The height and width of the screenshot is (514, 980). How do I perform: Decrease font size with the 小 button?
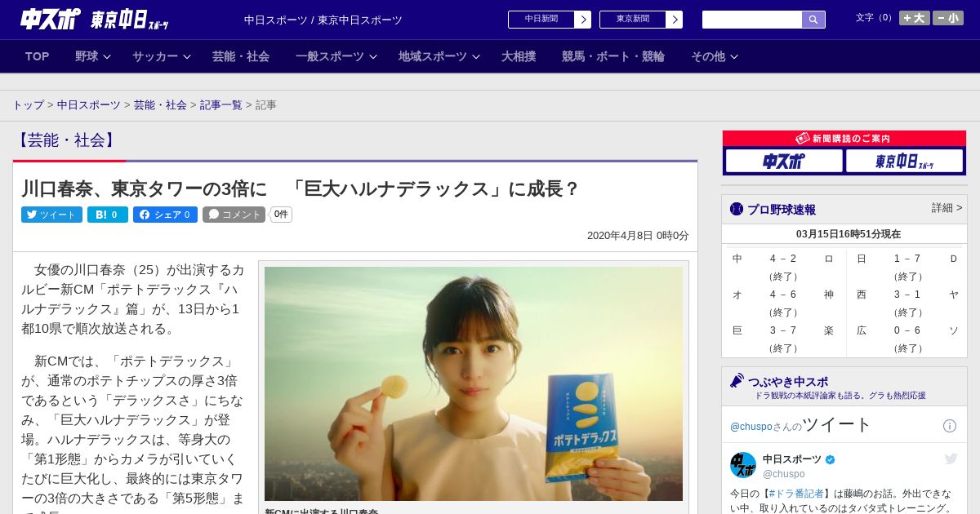click(x=948, y=18)
